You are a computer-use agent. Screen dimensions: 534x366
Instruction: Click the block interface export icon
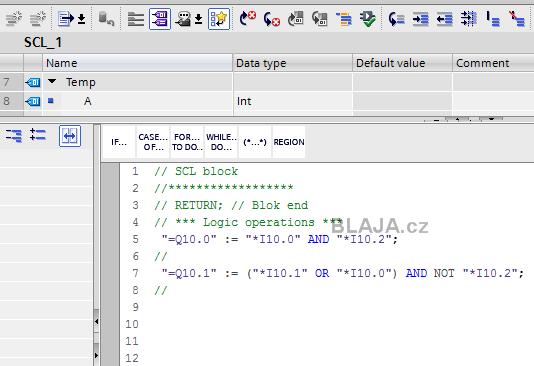66,19
